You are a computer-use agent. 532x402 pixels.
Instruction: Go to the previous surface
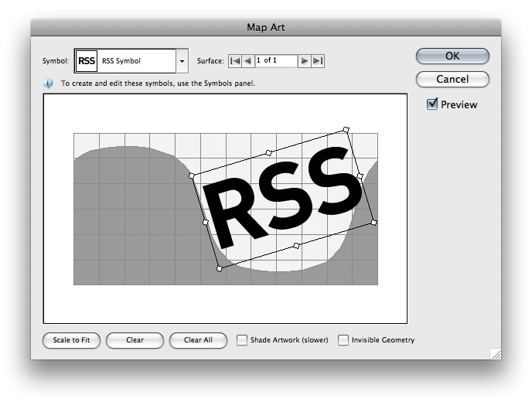[x=248, y=61]
